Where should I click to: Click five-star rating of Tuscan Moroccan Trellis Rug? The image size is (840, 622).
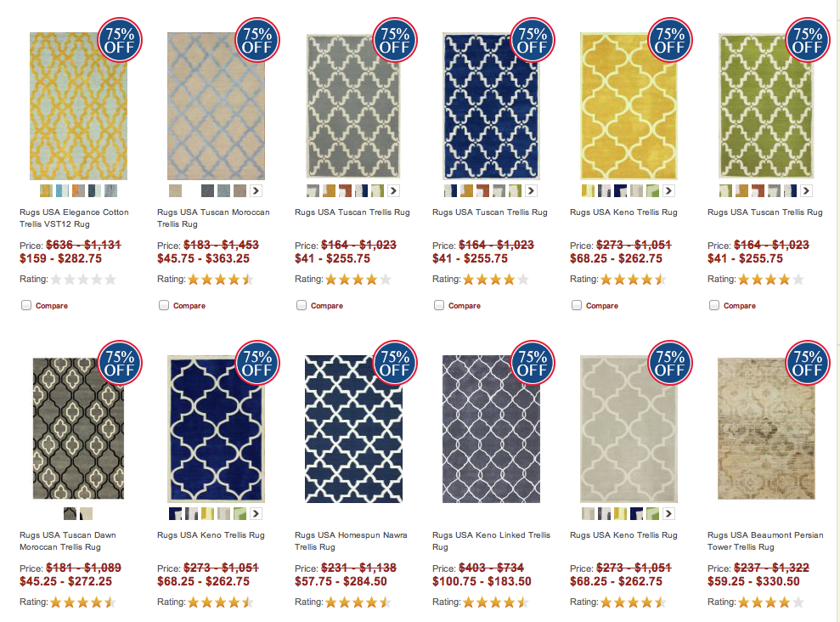tap(220, 279)
